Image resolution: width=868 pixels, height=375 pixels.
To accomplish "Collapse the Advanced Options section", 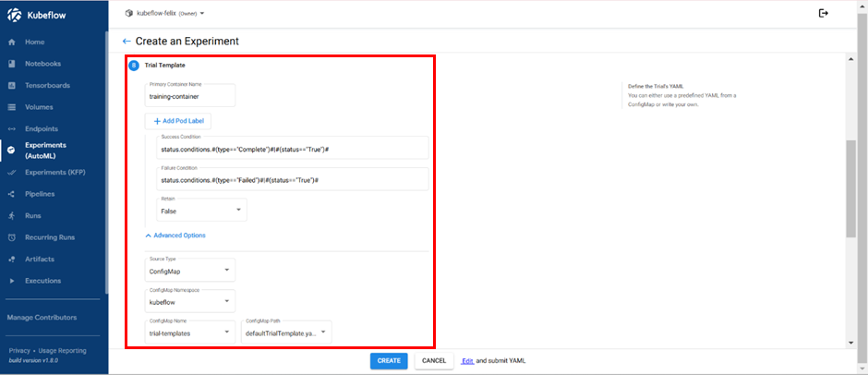I will coord(175,236).
